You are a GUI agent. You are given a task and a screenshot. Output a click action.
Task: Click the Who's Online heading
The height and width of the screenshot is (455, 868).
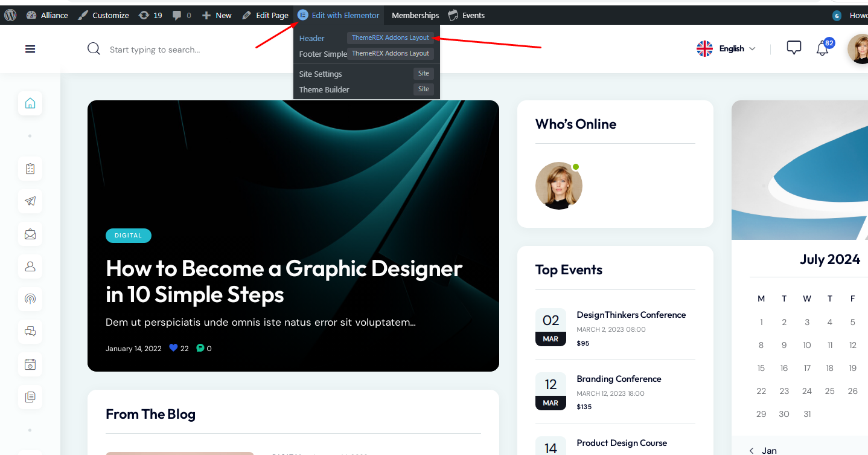pos(576,124)
